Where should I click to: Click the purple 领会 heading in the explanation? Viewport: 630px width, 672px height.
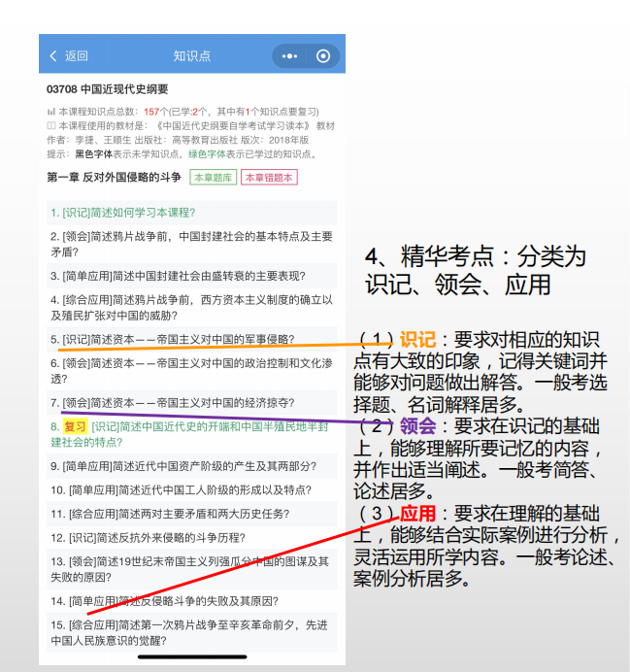[417, 426]
